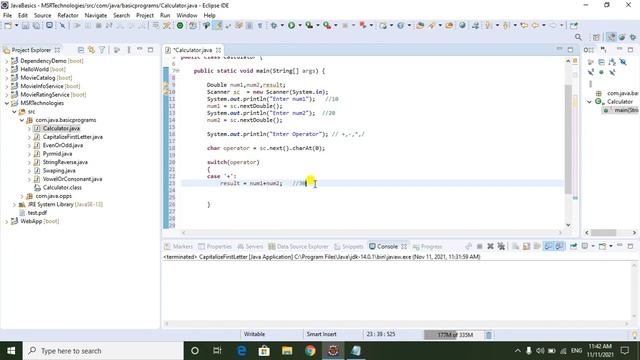Switch to the Data Source Explorer tab

pos(298,247)
